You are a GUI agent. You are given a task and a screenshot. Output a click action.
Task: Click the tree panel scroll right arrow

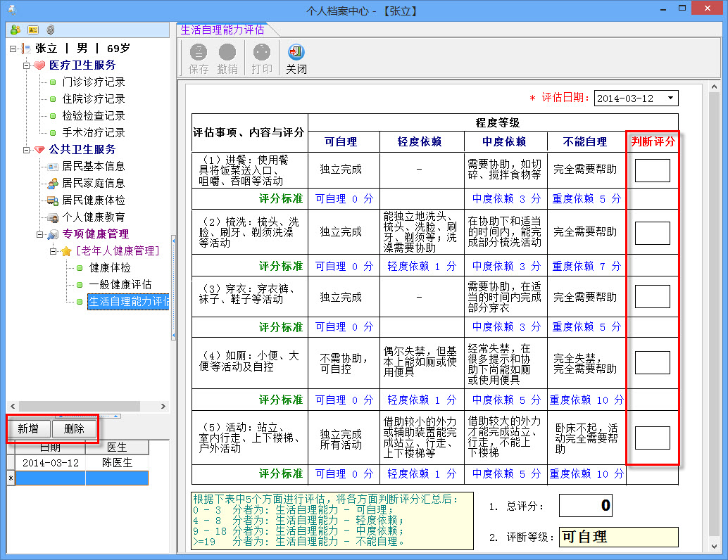click(163, 407)
